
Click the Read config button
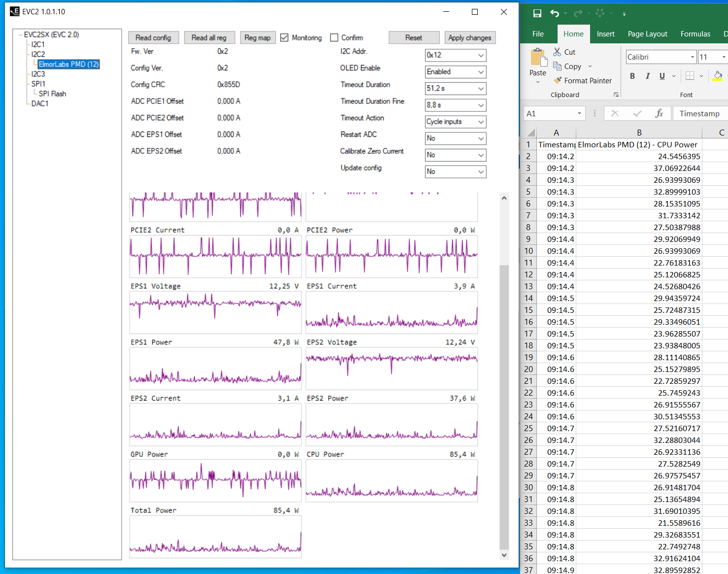pyautogui.click(x=153, y=38)
